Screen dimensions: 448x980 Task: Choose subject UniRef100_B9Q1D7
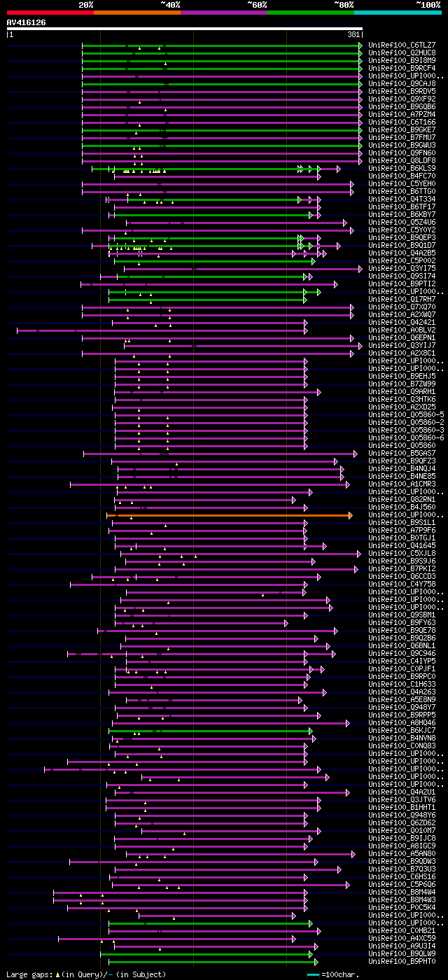coord(403,246)
